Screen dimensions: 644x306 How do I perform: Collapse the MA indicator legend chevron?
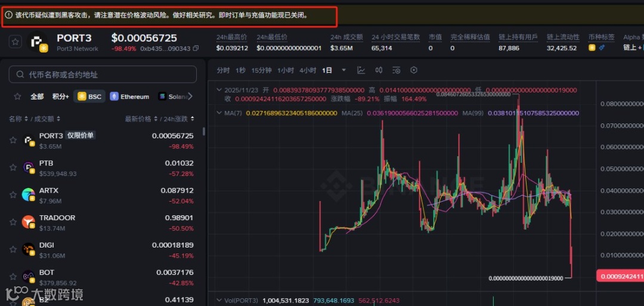pyautogui.click(x=219, y=113)
